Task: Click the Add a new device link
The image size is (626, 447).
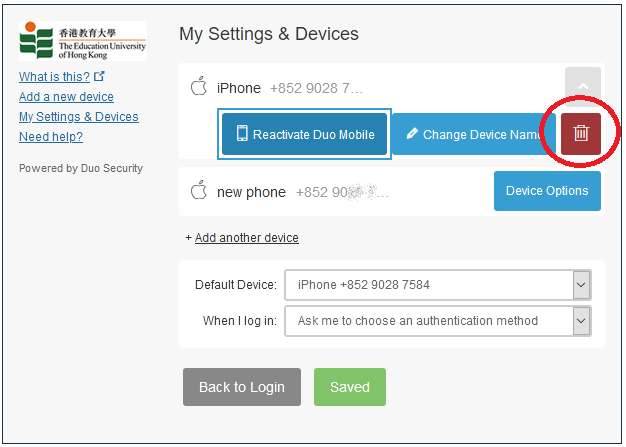Action: coord(66,97)
